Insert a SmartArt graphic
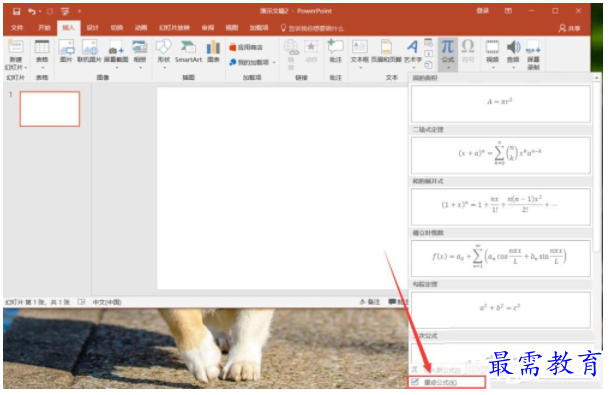Screen dimensions: 610x395 [x=188, y=51]
